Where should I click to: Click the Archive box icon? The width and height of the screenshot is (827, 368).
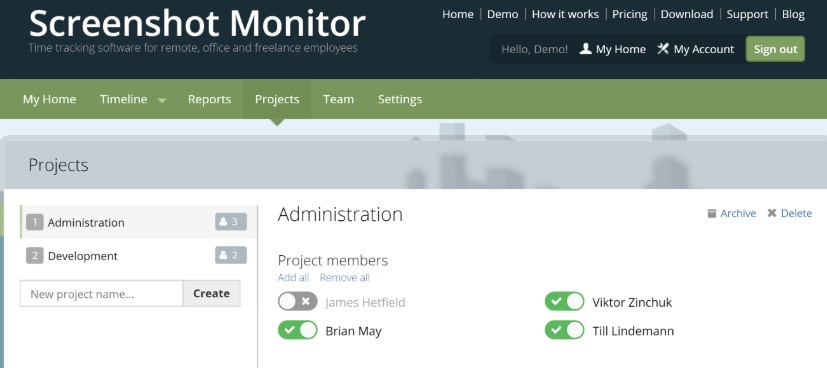(712, 214)
